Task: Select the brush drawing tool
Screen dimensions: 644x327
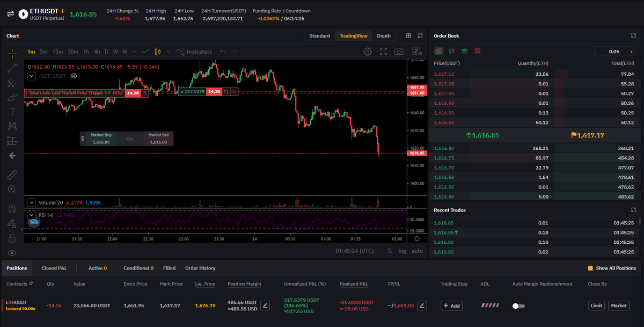Action: click(x=12, y=98)
